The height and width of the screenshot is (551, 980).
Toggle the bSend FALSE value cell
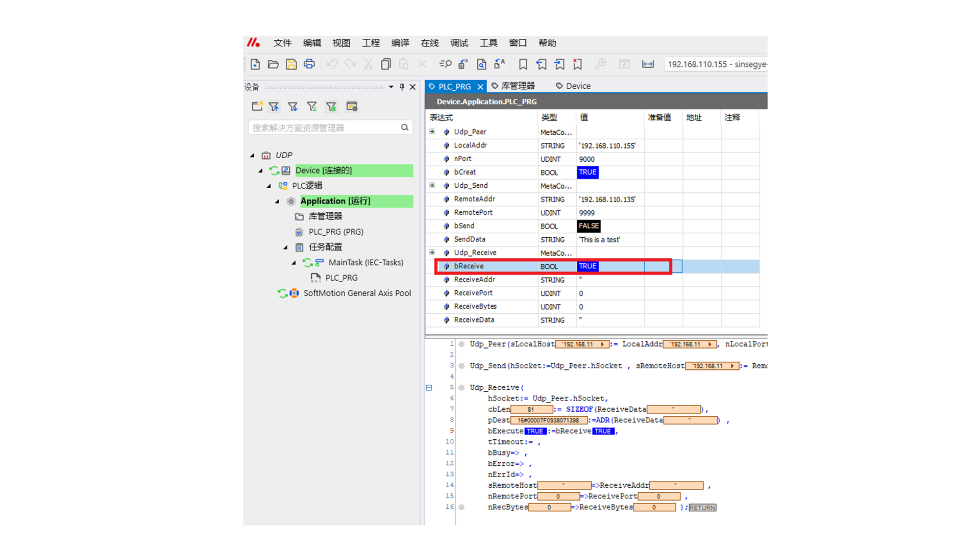(x=589, y=226)
